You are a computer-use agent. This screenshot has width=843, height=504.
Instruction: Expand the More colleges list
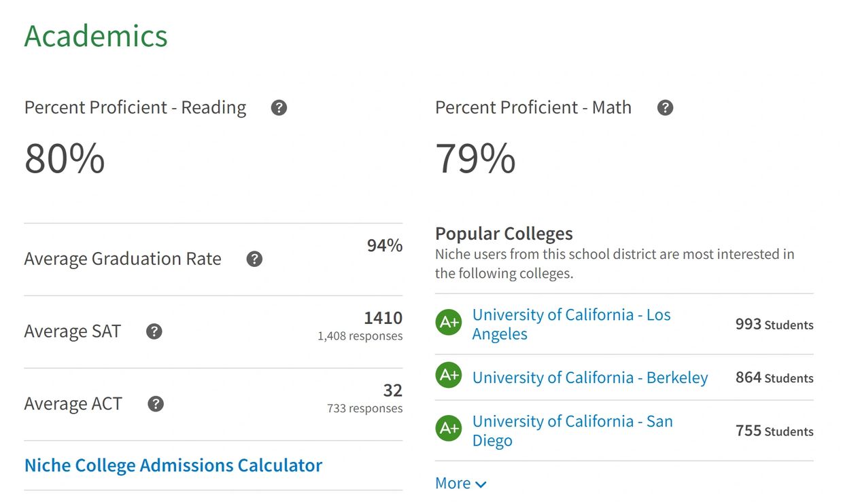click(x=461, y=484)
